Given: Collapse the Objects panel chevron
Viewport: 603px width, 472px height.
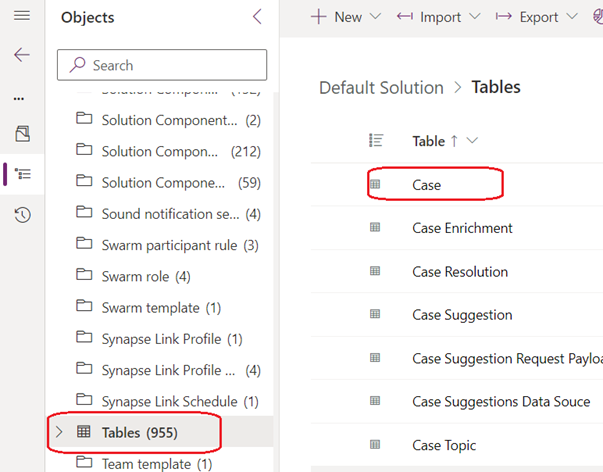Looking at the screenshot, I should pyautogui.click(x=257, y=17).
